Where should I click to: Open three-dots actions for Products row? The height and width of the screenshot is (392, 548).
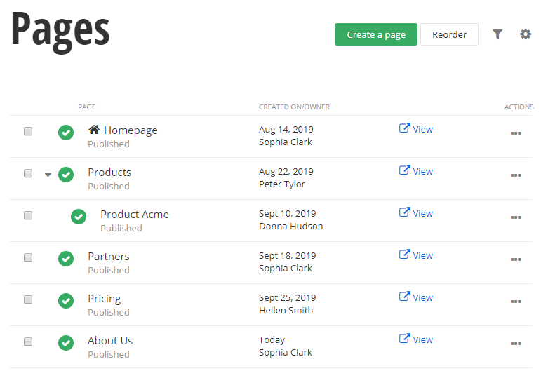[516, 175]
